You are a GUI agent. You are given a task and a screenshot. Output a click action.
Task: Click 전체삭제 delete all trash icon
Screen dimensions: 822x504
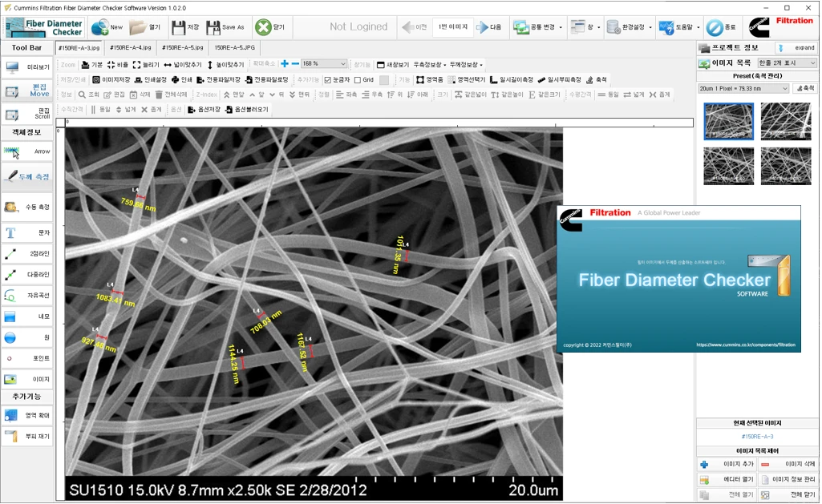[x=171, y=95]
